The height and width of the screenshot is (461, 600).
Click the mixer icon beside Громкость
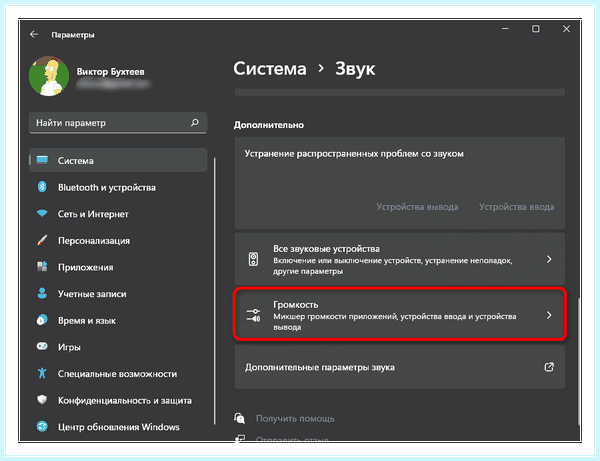coord(253,315)
